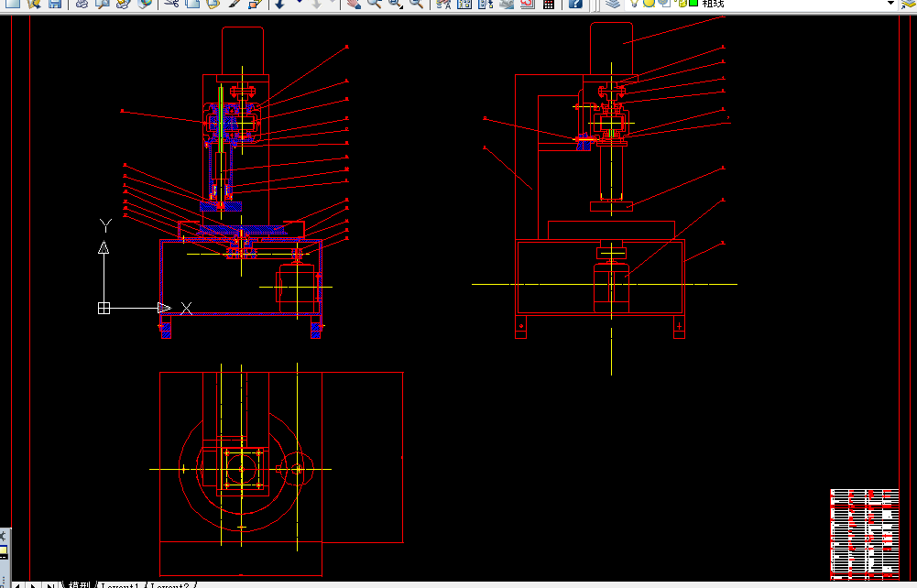The height and width of the screenshot is (588, 917).
Task: Create a new drawing with the New icon
Action: click(12, 4)
